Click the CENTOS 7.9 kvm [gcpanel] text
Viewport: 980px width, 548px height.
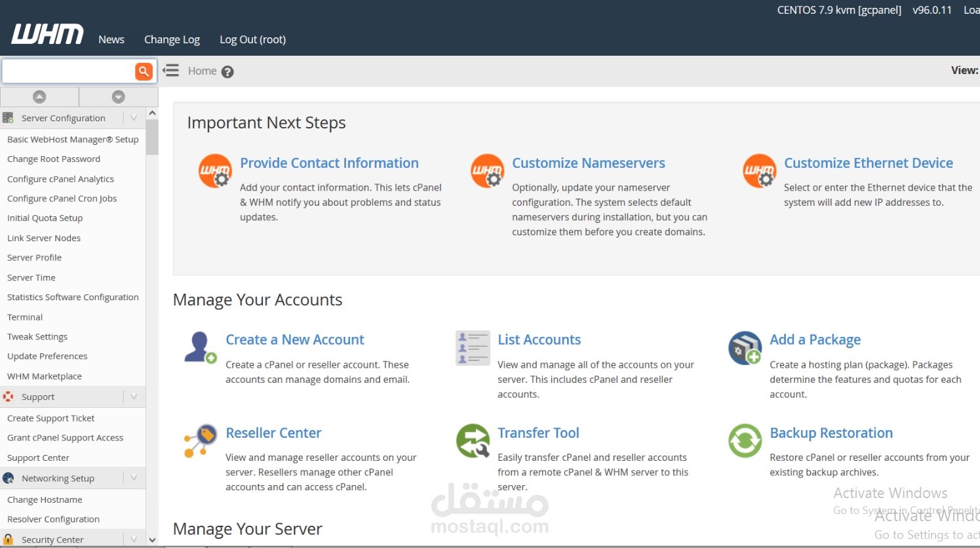[839, 10]
